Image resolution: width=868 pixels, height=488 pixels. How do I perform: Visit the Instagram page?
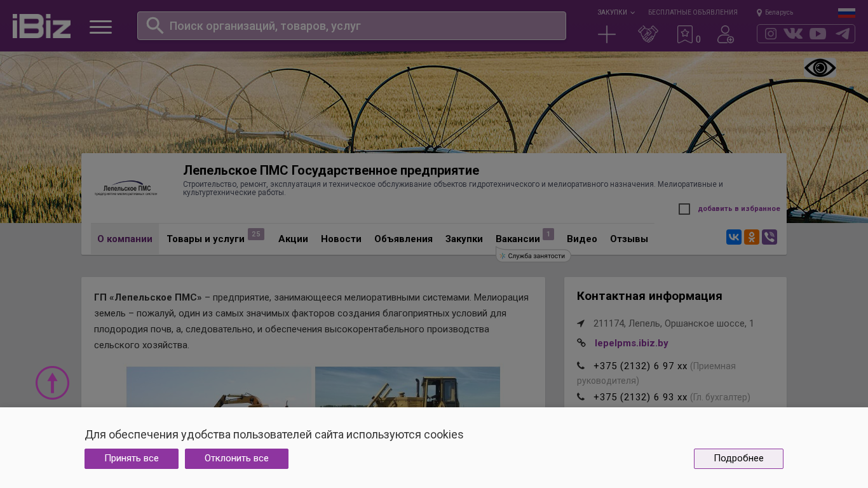click(x=771, y=34)
